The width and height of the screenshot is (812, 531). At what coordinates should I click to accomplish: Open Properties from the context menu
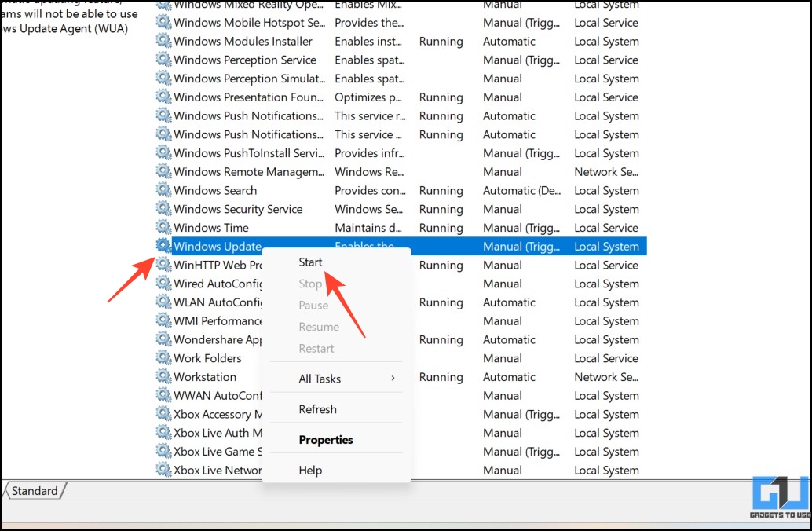pyautogui.click(x=326, y=440)
